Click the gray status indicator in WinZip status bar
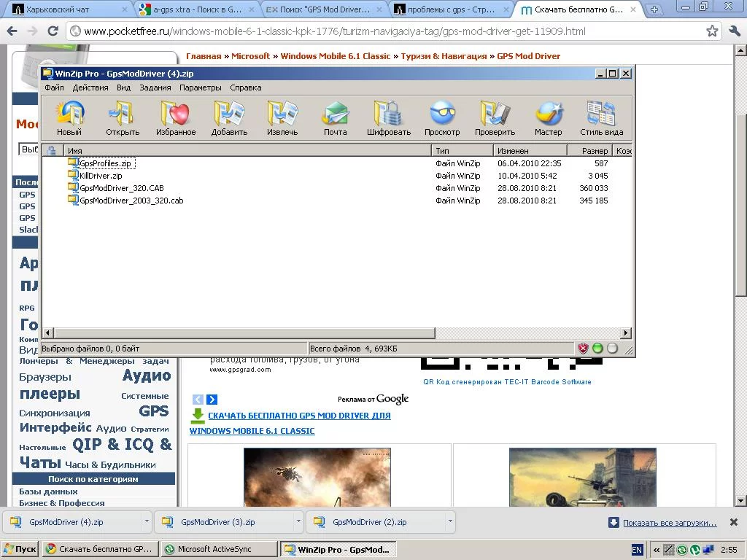 (x=612, y=348)
